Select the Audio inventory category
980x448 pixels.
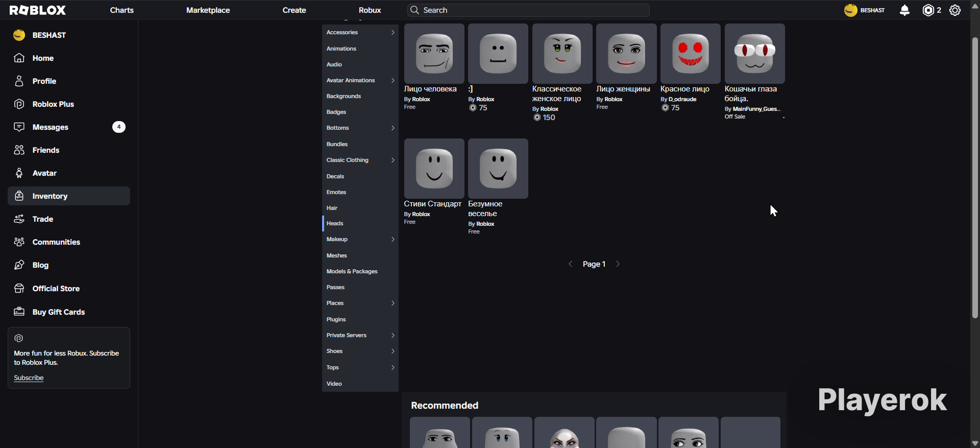[360, 64]
